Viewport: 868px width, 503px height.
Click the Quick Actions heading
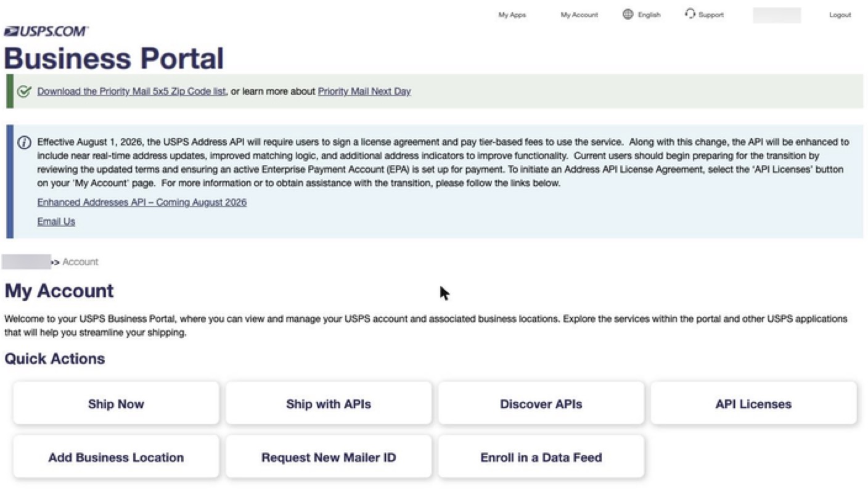[55, 359]
